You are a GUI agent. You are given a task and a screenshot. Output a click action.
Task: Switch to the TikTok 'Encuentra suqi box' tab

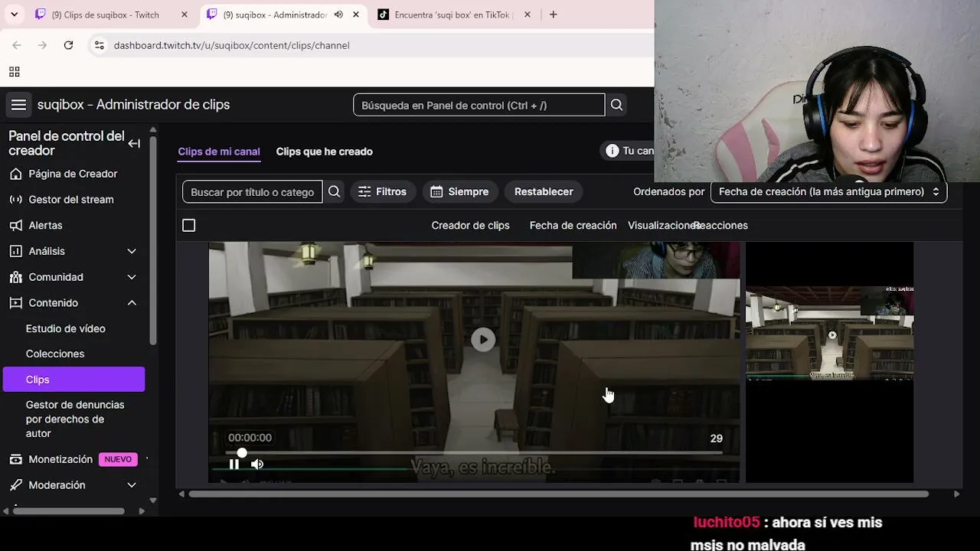coord(452,15)
